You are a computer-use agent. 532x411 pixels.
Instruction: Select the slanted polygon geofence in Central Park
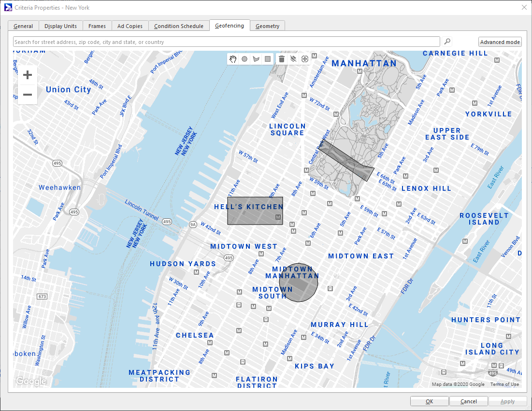click(346, 160)
